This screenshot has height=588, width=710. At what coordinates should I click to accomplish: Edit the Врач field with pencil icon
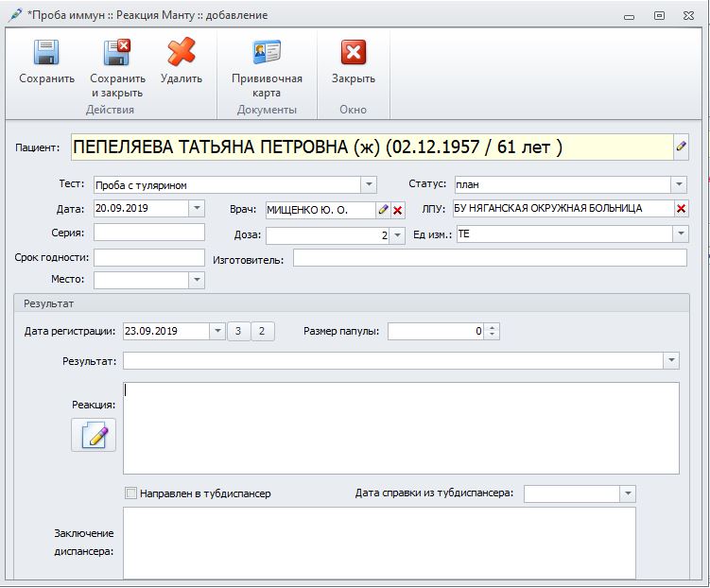click(x=383, y=210)
